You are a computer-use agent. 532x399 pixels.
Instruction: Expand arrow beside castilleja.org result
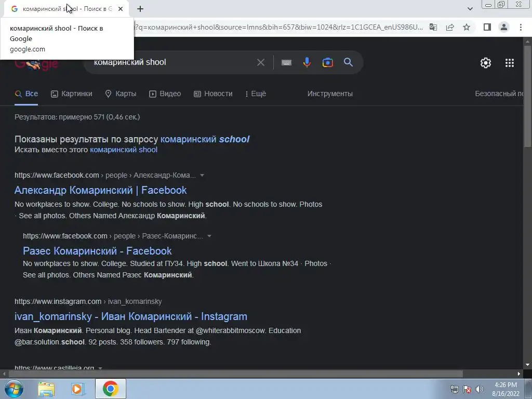[x=100, y=368]
